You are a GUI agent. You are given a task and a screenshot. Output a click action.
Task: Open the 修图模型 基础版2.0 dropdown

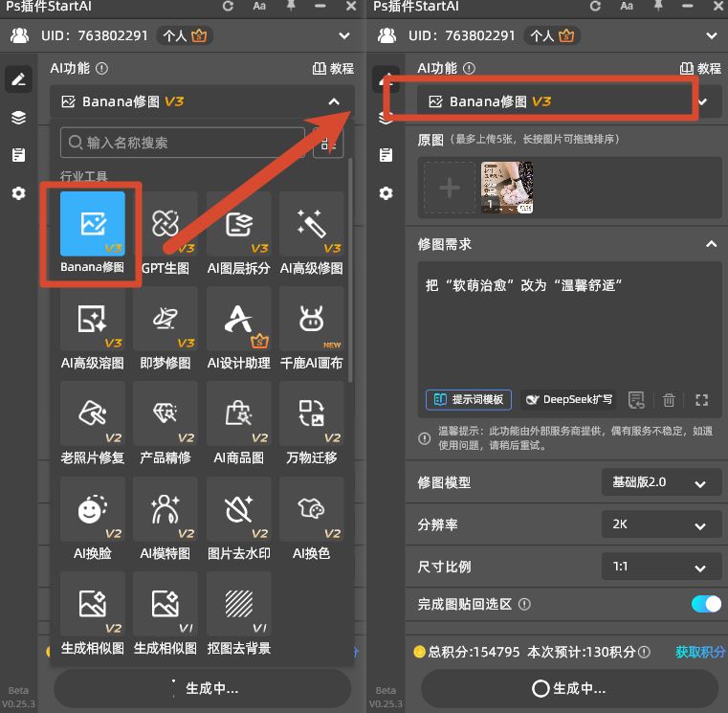661,482
